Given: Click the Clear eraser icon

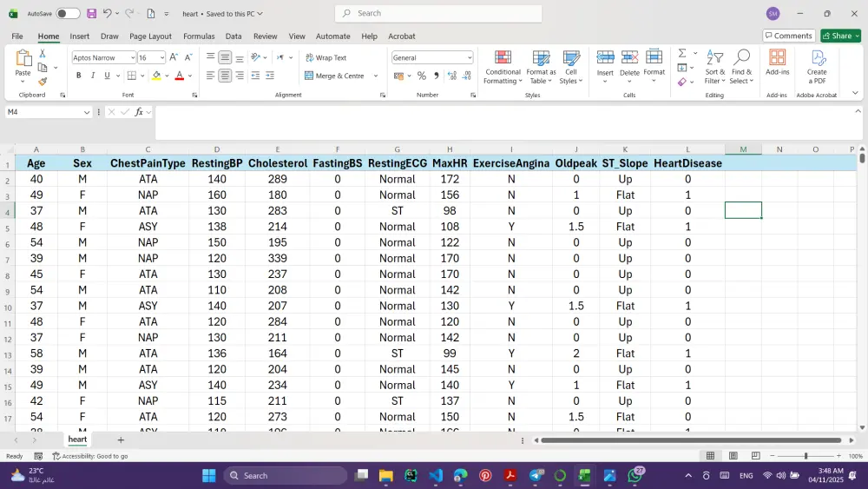Looking at the screenshot, I should click(682, 82).
